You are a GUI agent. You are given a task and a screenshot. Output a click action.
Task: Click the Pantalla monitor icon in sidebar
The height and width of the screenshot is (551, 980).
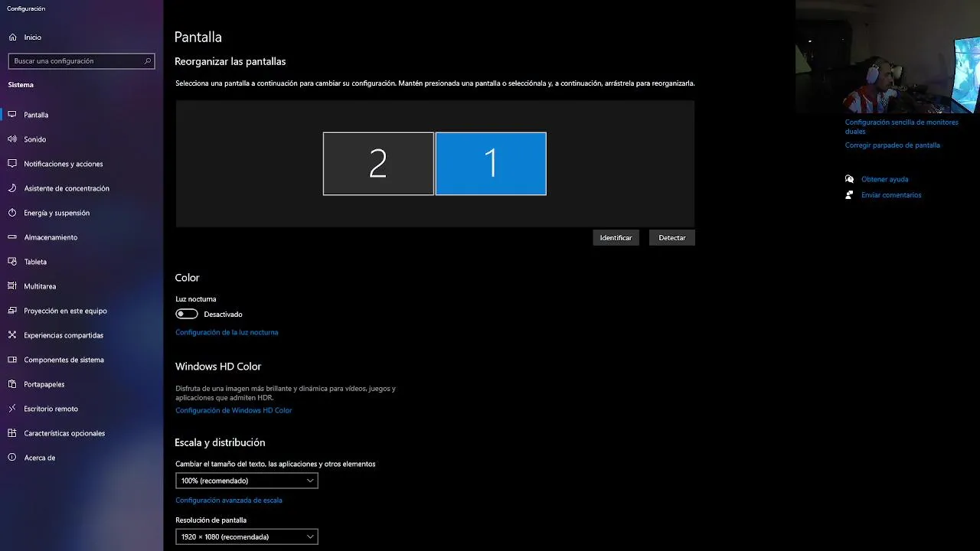click(12, 115)
